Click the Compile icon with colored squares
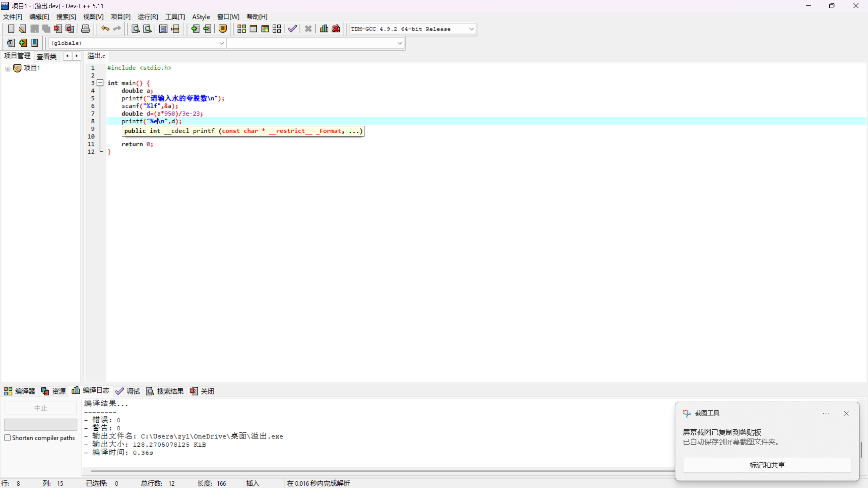 click(241, 29)
